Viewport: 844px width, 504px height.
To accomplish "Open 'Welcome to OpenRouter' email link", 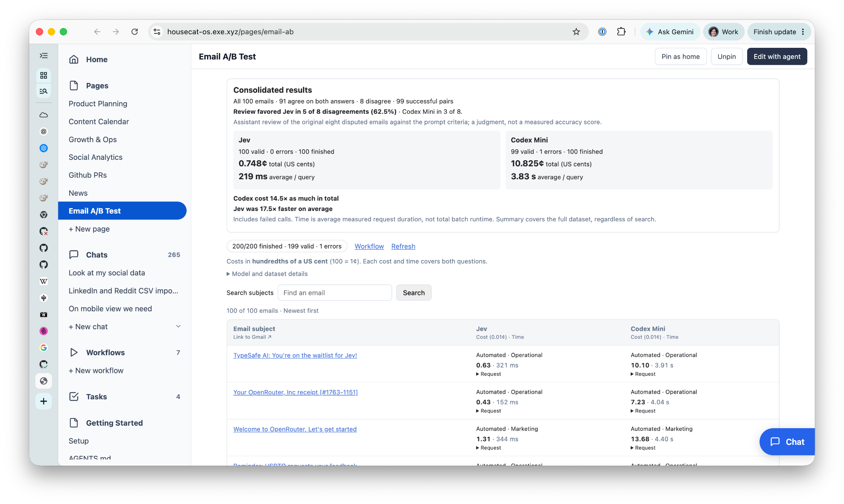I will 295,429.
